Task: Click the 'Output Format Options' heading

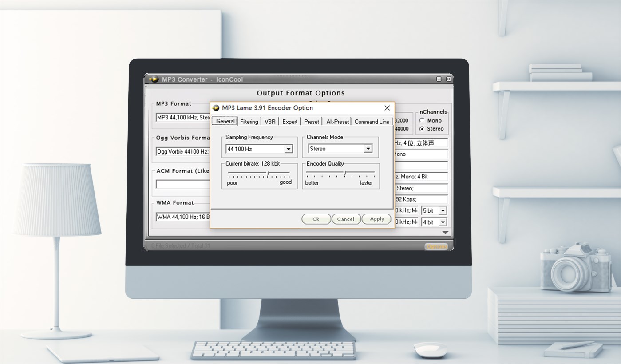Action: click(x=301, y=93)
